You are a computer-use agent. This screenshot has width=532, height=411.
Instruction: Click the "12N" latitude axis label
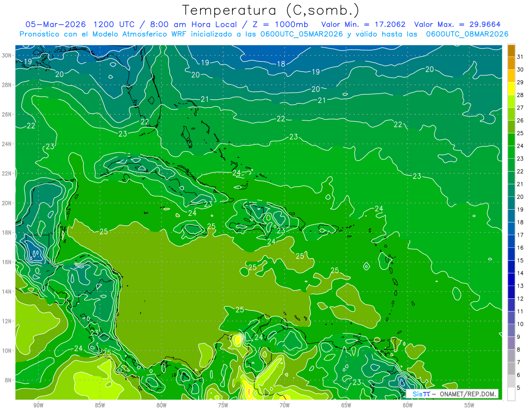7,321
